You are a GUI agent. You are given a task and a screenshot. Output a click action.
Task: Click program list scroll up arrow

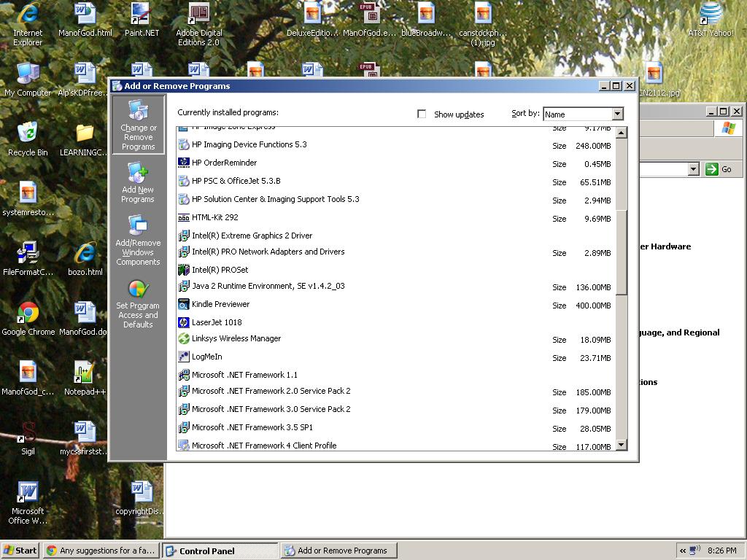point(622,133)
